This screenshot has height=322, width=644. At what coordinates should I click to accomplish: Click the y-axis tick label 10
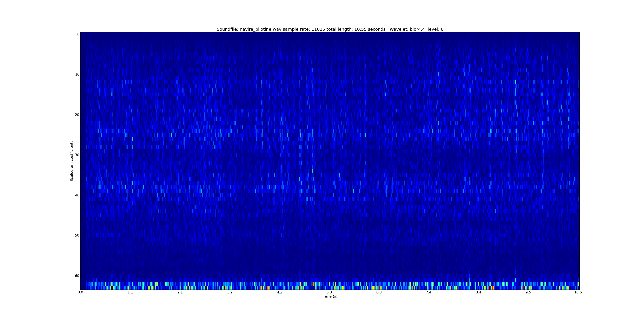(77, 74)
